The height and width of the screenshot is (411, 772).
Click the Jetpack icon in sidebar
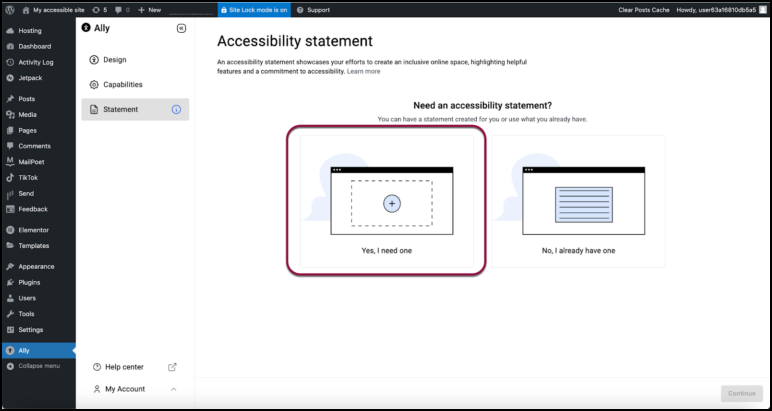[10, 77]
